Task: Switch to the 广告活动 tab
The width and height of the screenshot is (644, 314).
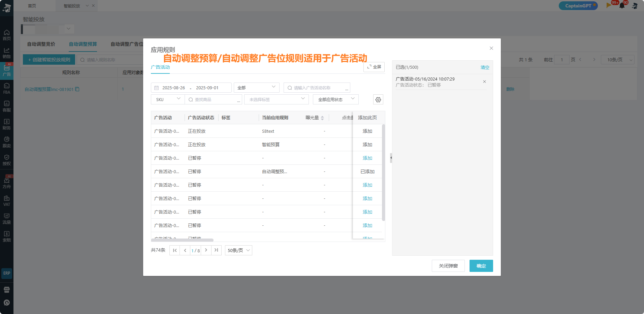Action: [x=160, y=67]
